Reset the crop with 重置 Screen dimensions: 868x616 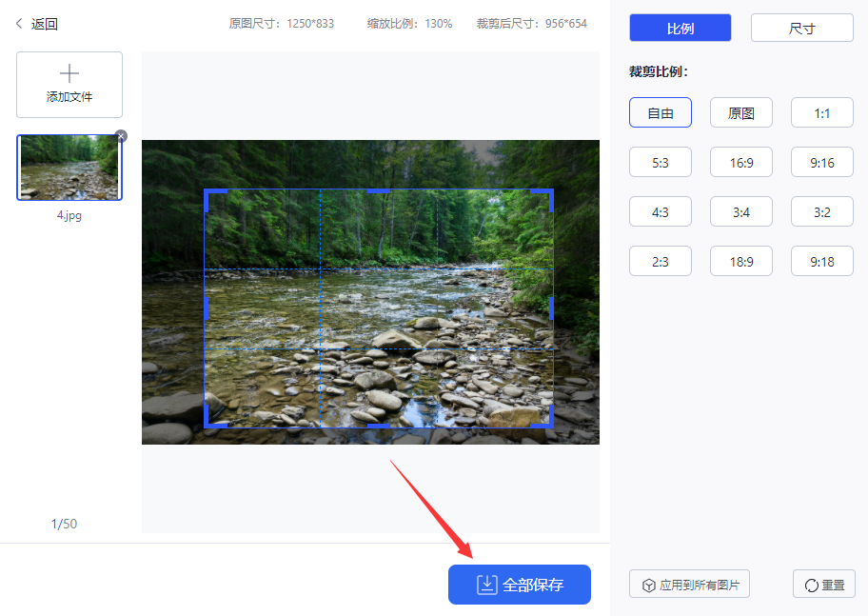(x=823, y=585)
